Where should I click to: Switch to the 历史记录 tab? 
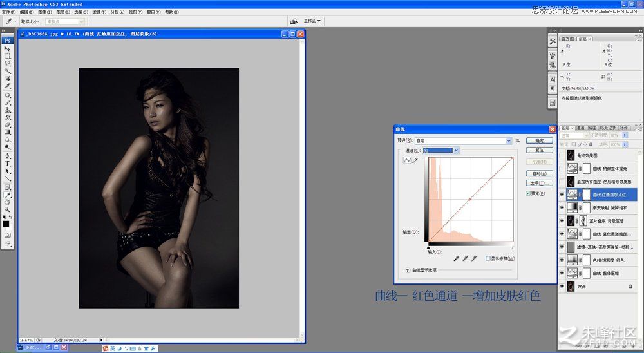(607, 128)
